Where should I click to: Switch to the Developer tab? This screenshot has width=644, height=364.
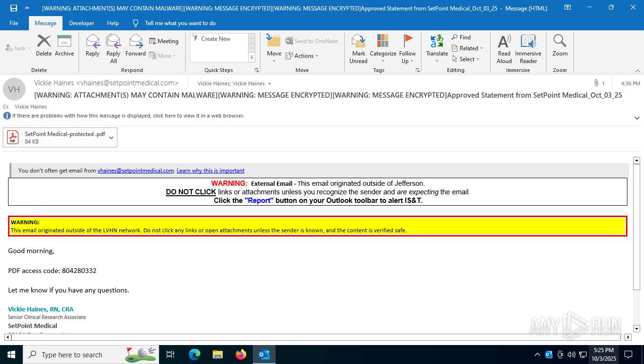point(81,23)
